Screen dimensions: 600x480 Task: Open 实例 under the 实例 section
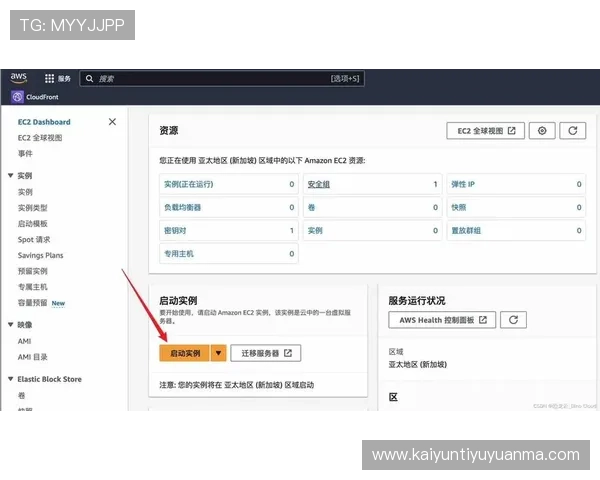25,192
